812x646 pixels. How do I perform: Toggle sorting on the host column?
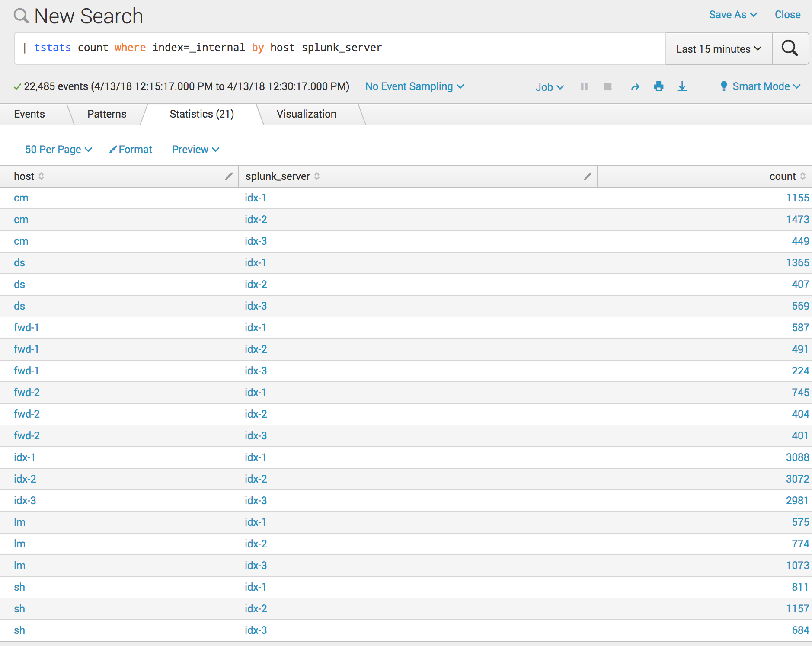coord(41,176)
